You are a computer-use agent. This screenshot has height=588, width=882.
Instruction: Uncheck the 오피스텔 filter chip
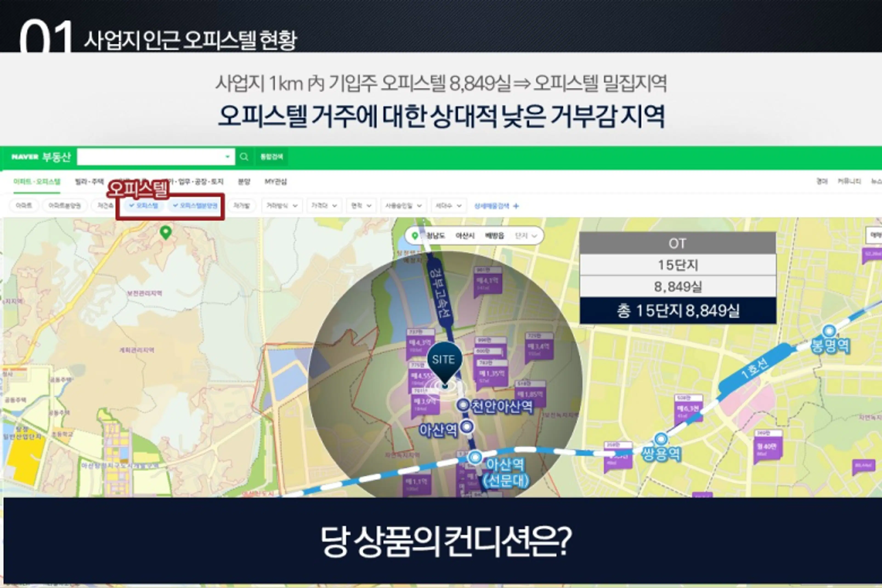[x=144, y=206]
